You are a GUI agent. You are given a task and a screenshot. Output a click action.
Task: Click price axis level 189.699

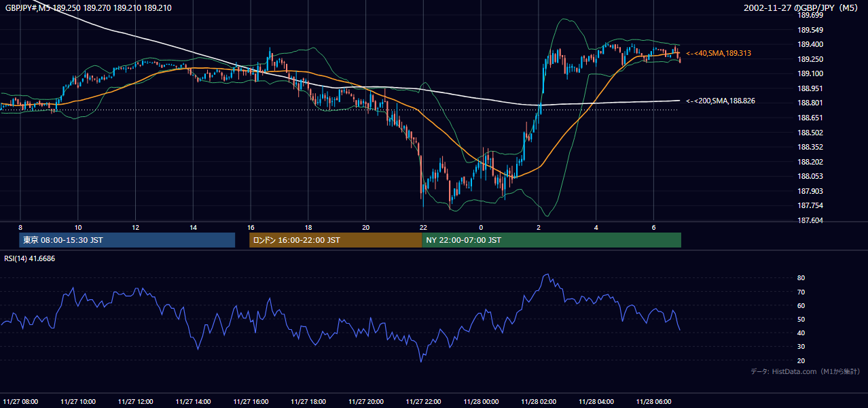point(810,14)
